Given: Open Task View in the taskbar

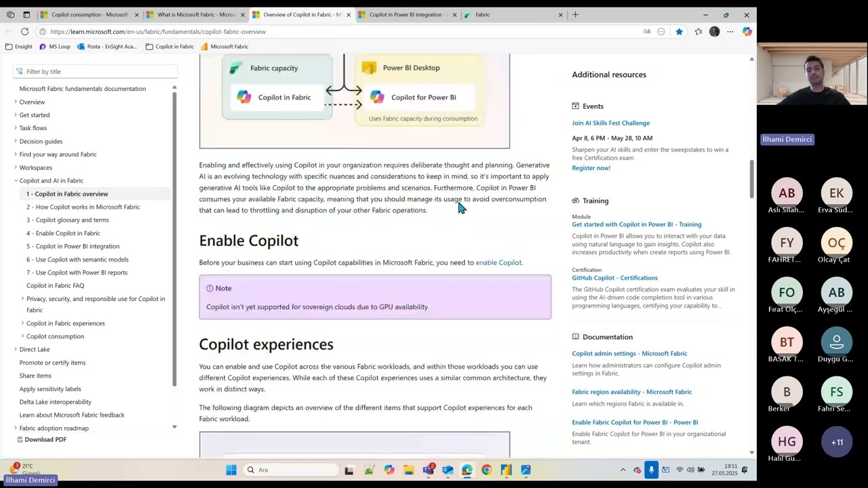Looking at the screenshot, I should 349,470.
